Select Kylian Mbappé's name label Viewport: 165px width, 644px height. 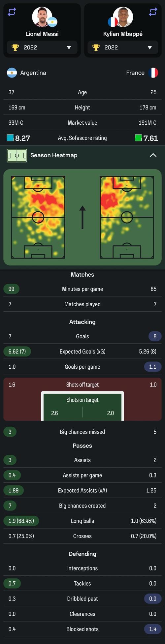point(123,34)
